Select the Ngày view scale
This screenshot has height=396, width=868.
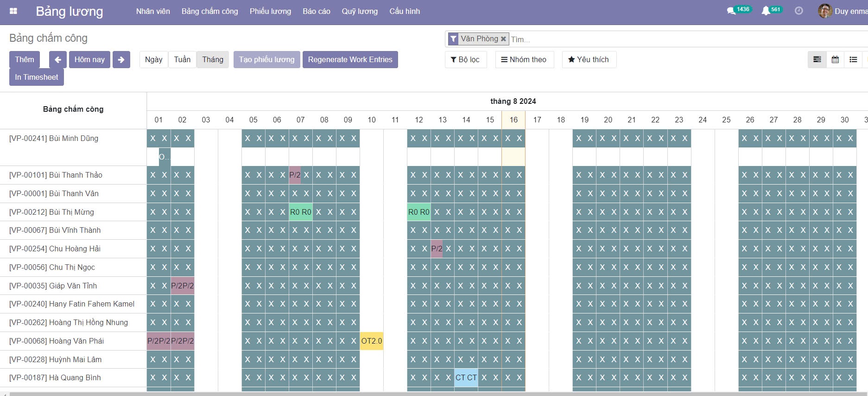tap(153, 60)
